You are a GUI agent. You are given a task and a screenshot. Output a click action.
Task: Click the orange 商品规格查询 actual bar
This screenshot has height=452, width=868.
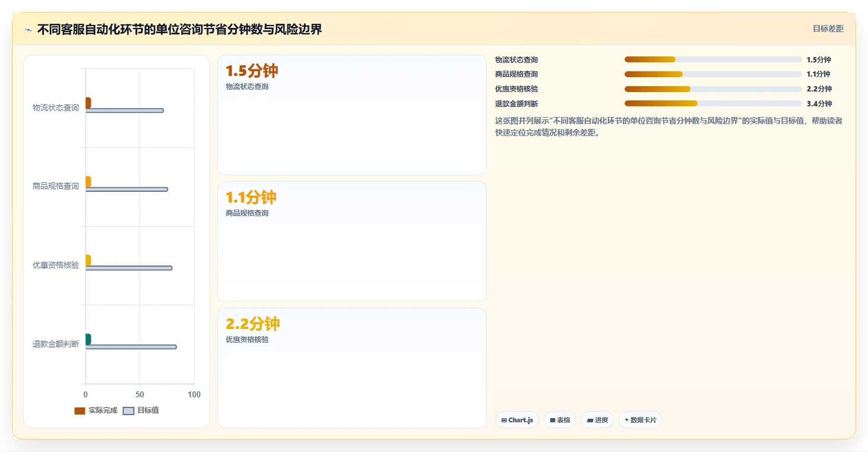tap(88, 182)
